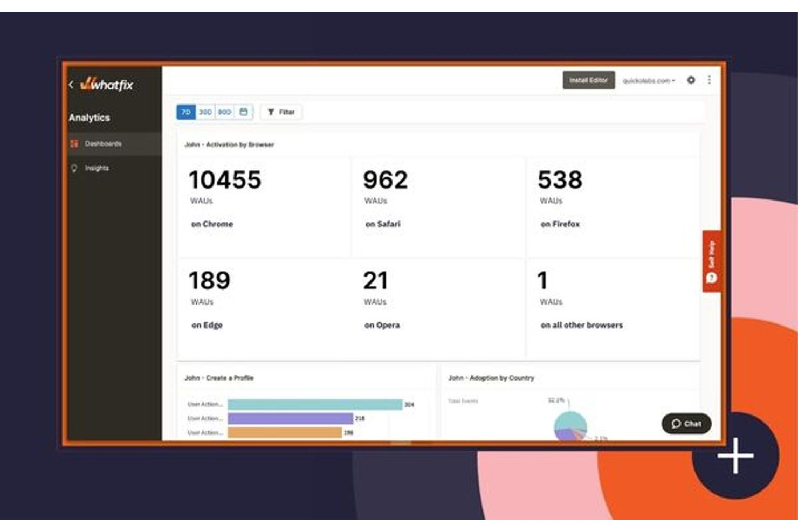This screenshot has height=532, width=798.
Task: Open the Filter options
Action: point(281,112)
